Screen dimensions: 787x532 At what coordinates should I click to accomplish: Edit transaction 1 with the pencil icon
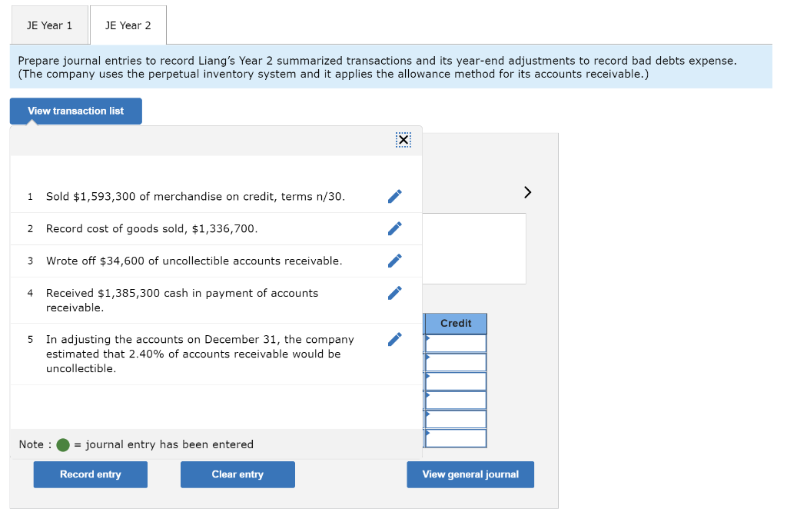[394, 196]
